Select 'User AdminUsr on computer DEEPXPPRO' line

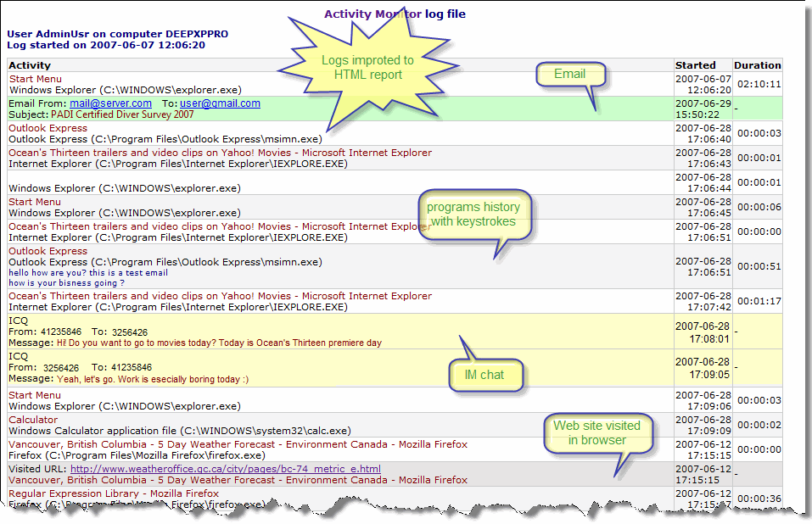118,34
